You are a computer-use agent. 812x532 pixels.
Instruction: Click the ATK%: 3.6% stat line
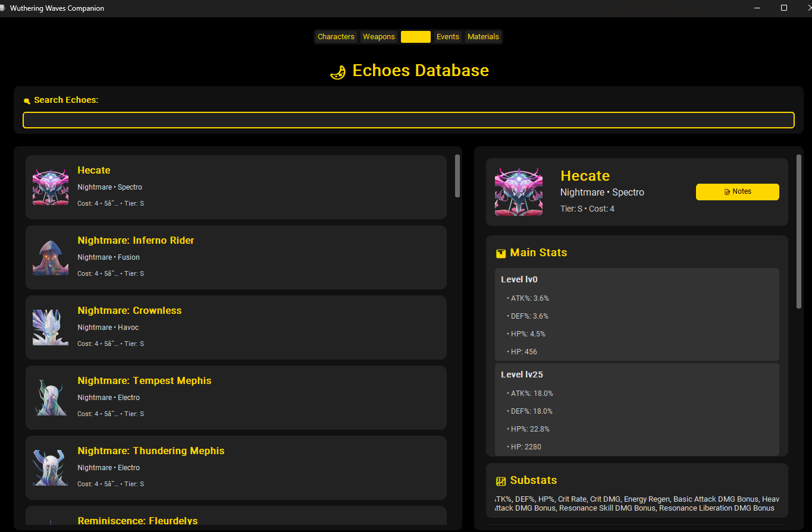point(528,298)
